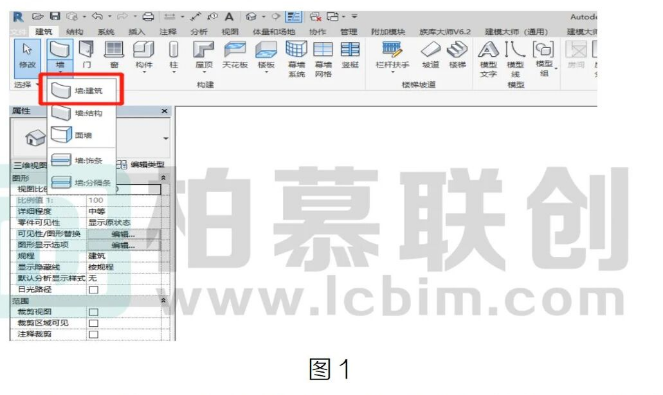Click the Open folder icon in quick access

(x=38, y=17)
